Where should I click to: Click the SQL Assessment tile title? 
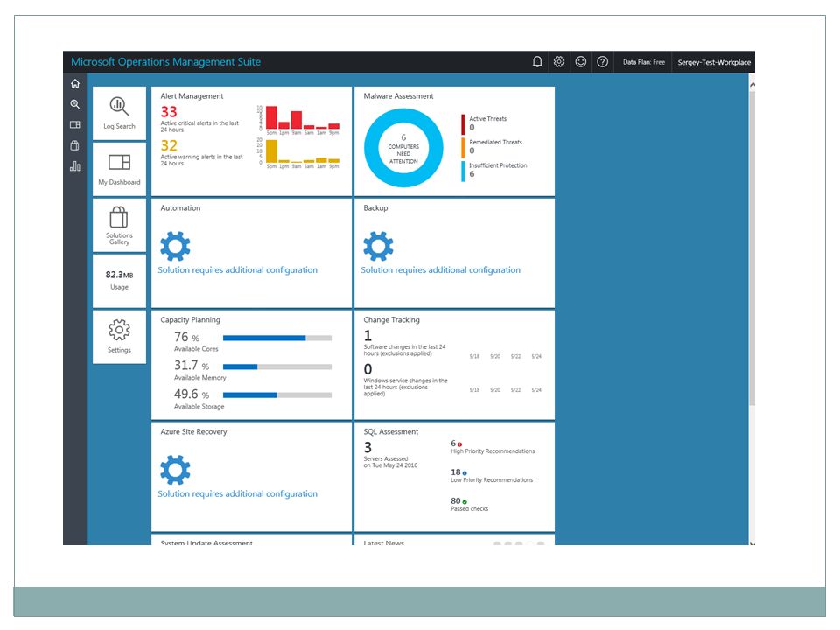click(390, 431)
